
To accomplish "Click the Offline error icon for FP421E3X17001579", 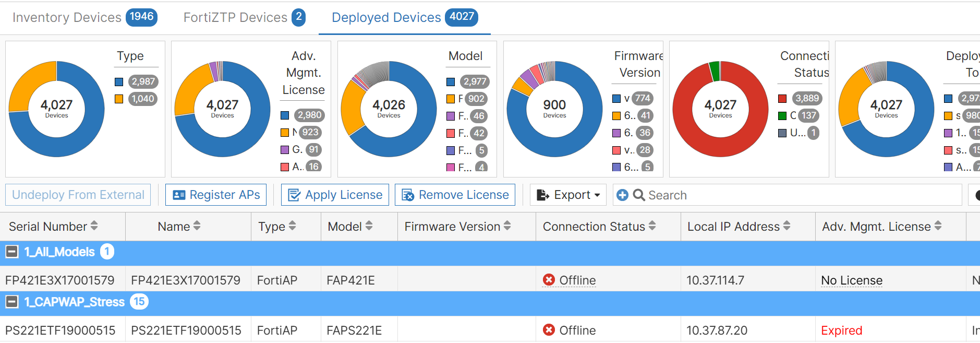I will (x=549, y=280).
